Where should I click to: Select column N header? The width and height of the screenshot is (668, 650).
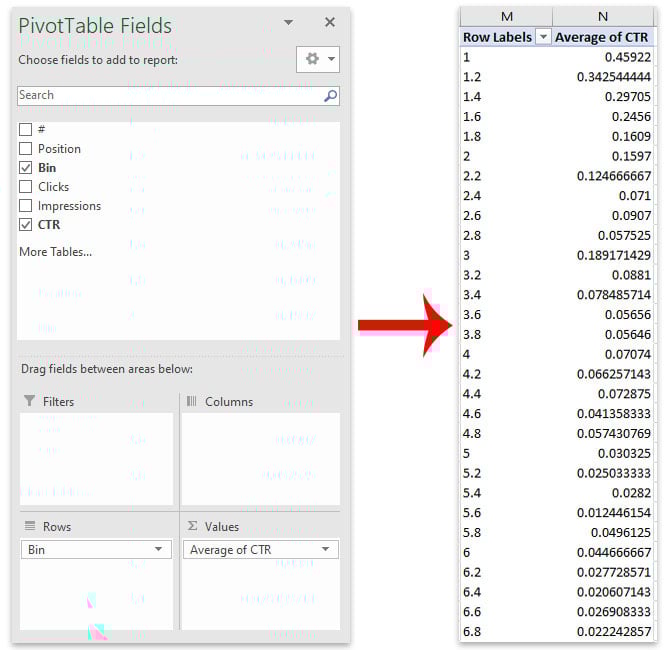[602, 17]
